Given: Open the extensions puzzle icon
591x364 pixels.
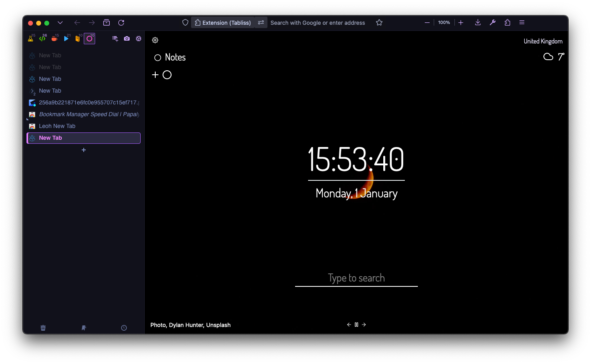Looking at the screenshot, I should click(x=507, y=23).
